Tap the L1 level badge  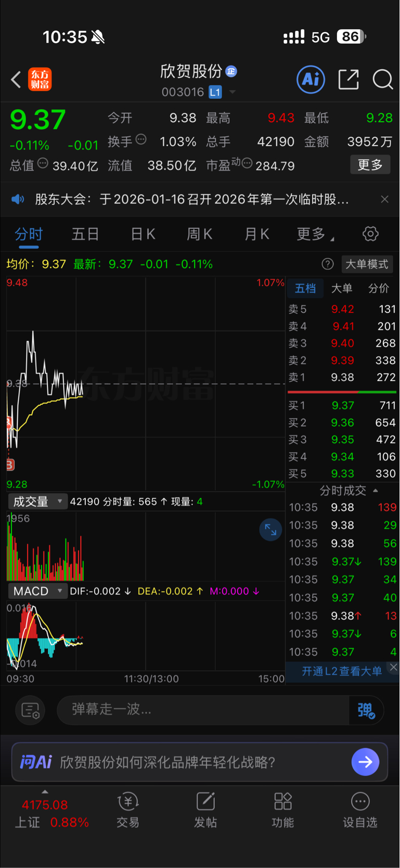[x=215, y=92]
